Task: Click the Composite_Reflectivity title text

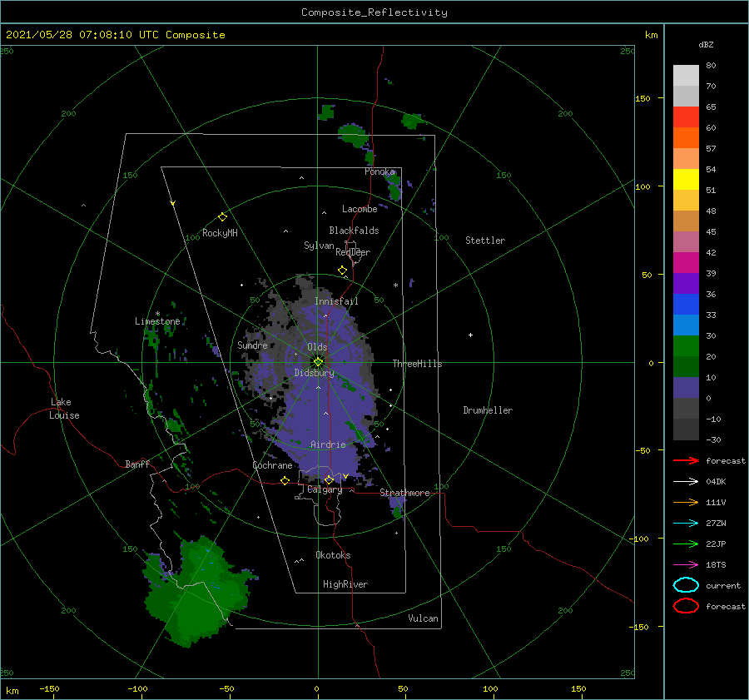Action: click(x=374, y=12)
